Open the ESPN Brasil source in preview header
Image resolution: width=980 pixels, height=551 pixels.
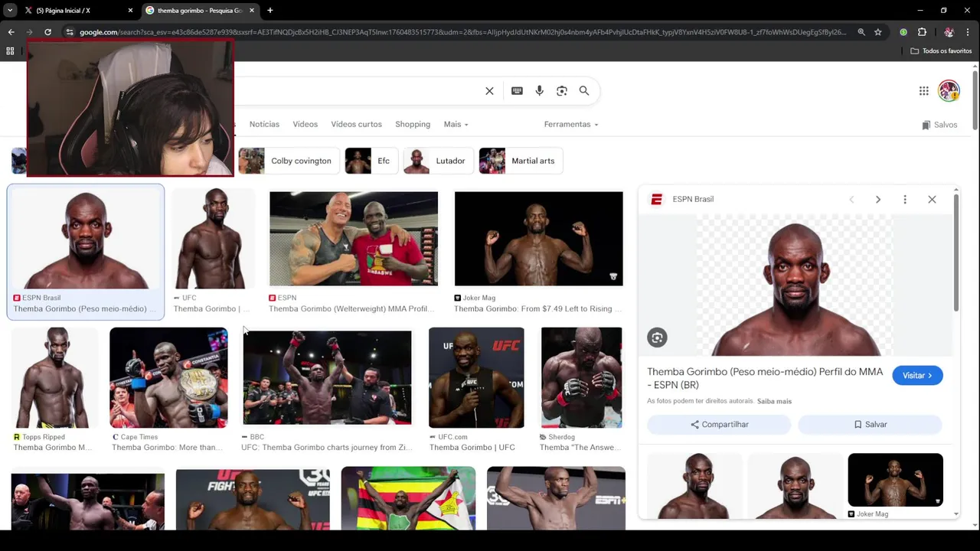(x=683, y=200)
